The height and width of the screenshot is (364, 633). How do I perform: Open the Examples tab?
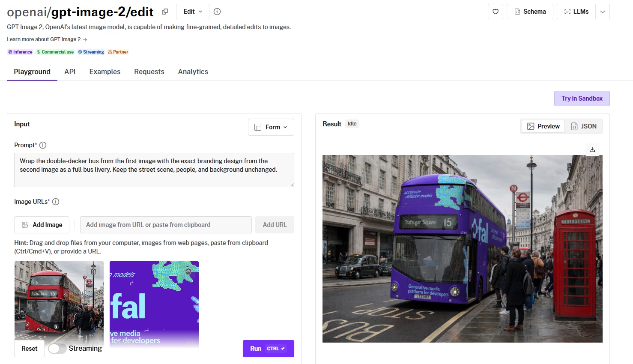(105, 72)
